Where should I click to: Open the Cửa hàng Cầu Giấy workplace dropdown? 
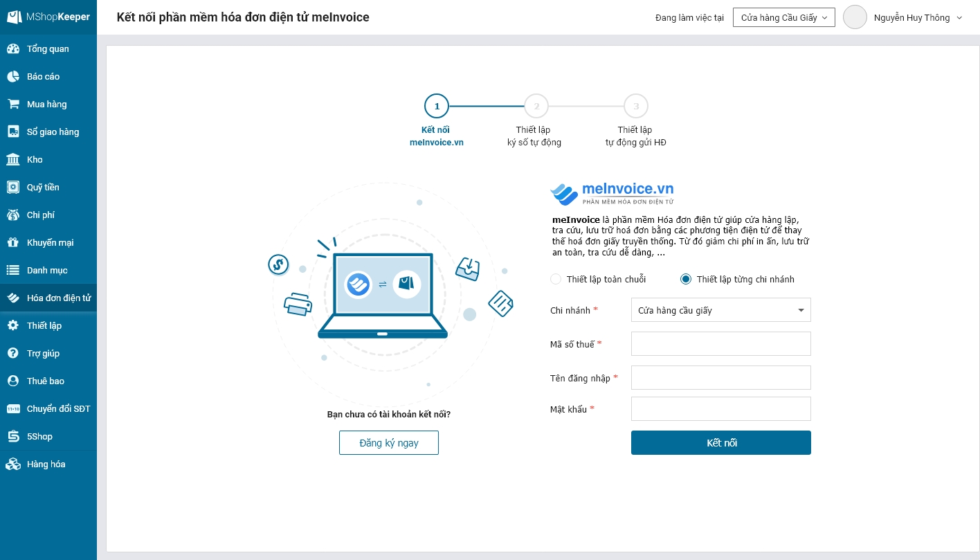784,17
